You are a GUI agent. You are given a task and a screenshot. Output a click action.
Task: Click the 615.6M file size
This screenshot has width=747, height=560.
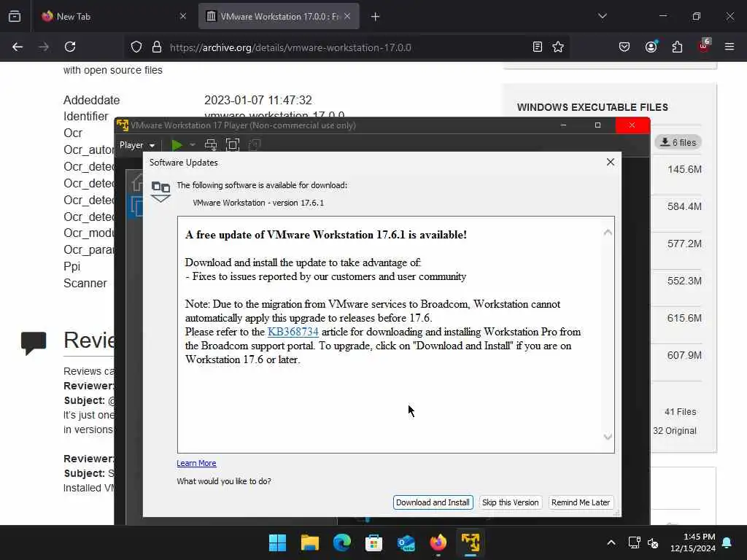[684, 318]
